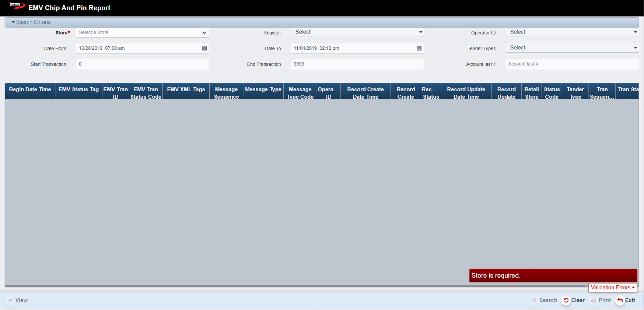Click the Search button with magnifier icon
Image resolution: width=644 pixels, height=310 pixels.
544,300
